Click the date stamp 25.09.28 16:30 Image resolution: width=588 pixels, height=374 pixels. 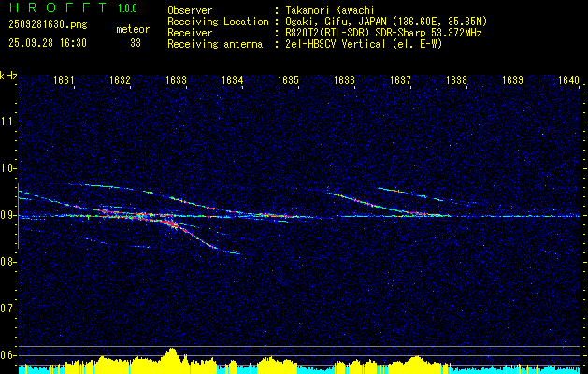[48, 43]
